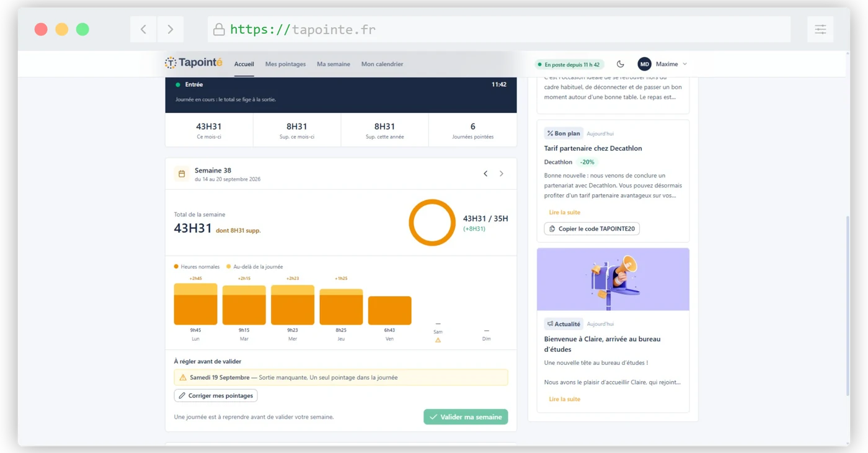868x453 pixels.
Task: Click Corriger mes pointages button
Action: click(x=216, y=395)
